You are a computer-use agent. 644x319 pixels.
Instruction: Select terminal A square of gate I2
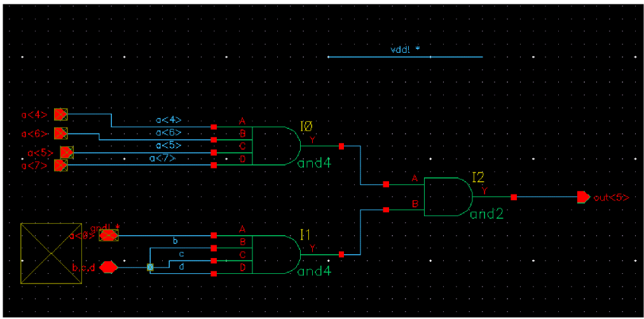386,184
